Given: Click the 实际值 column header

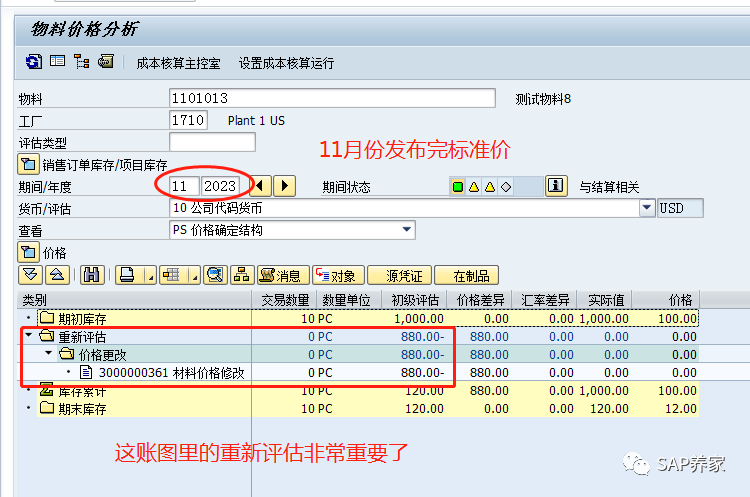Looking at the screenshot, I should [x=605, y=299].
